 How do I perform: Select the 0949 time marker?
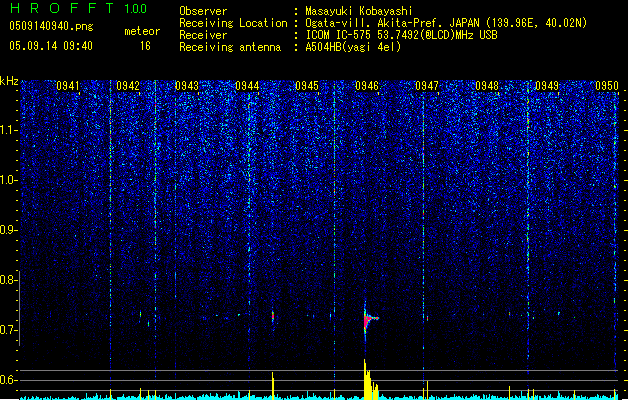coord(547,87)
